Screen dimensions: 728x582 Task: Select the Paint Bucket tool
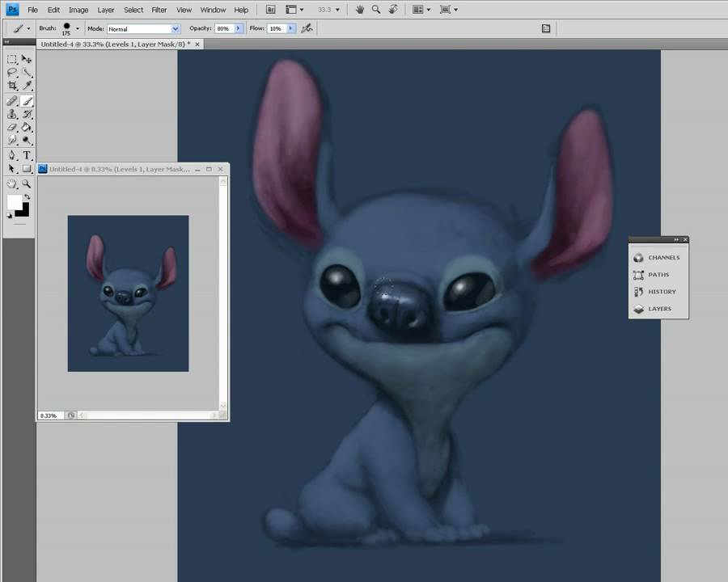click(27, 127)
